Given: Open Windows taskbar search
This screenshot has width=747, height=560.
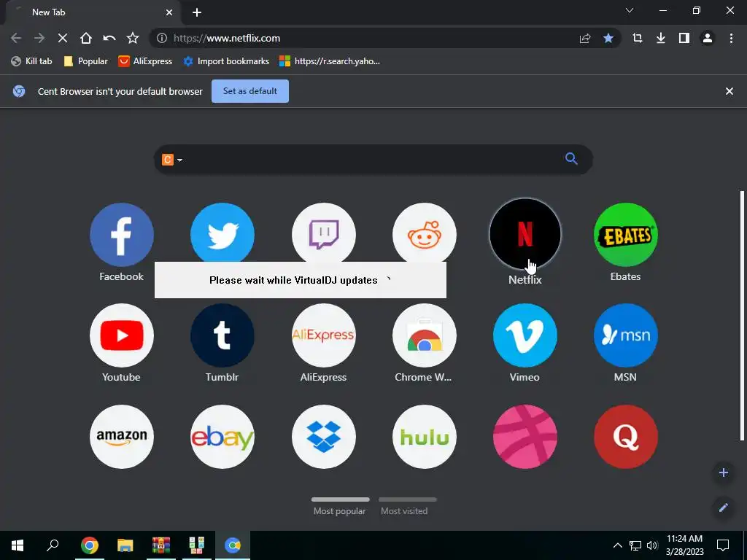Looking at the screenshot, I should 53,545.
